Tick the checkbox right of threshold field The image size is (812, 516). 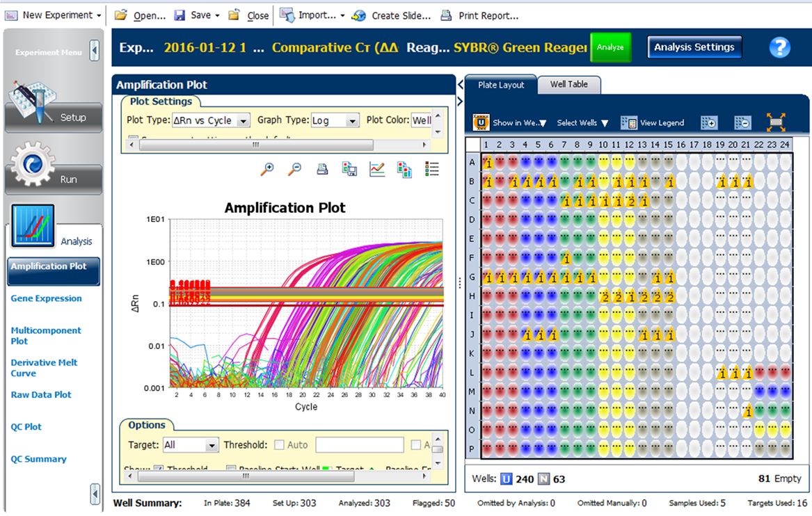click(416, 444)
